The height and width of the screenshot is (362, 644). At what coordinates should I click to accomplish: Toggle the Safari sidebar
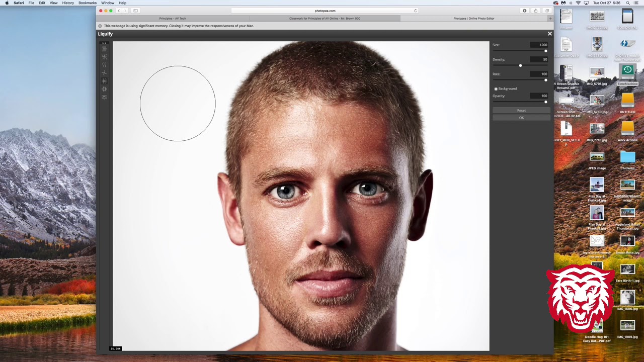(135, 11)
